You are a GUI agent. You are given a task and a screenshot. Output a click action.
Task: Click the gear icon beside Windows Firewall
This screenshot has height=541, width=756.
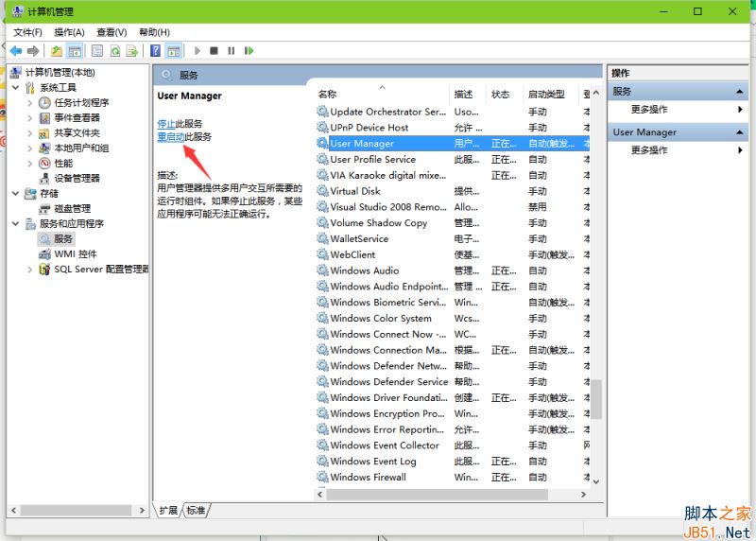tap(322, 477)
